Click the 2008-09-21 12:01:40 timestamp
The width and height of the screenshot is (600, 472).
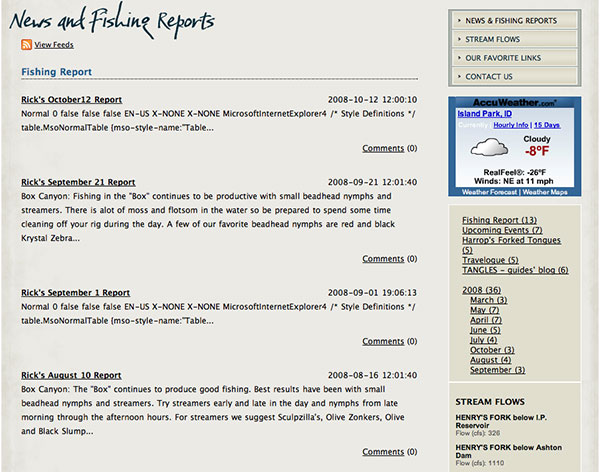tap(372, 182)
